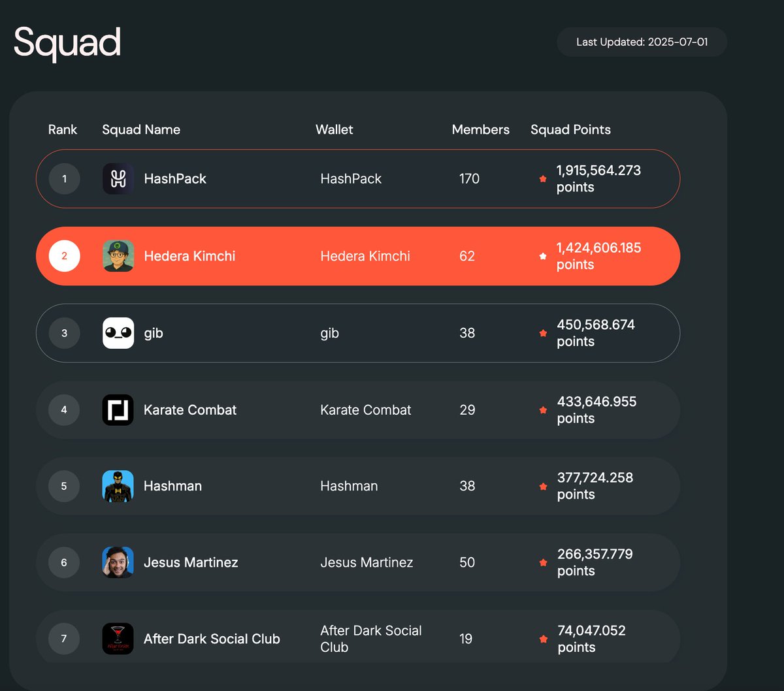The height and width of the screenshot is (691, 784).
Task: Click the 1,424,606.185 points value
Action: click(598, 256)
